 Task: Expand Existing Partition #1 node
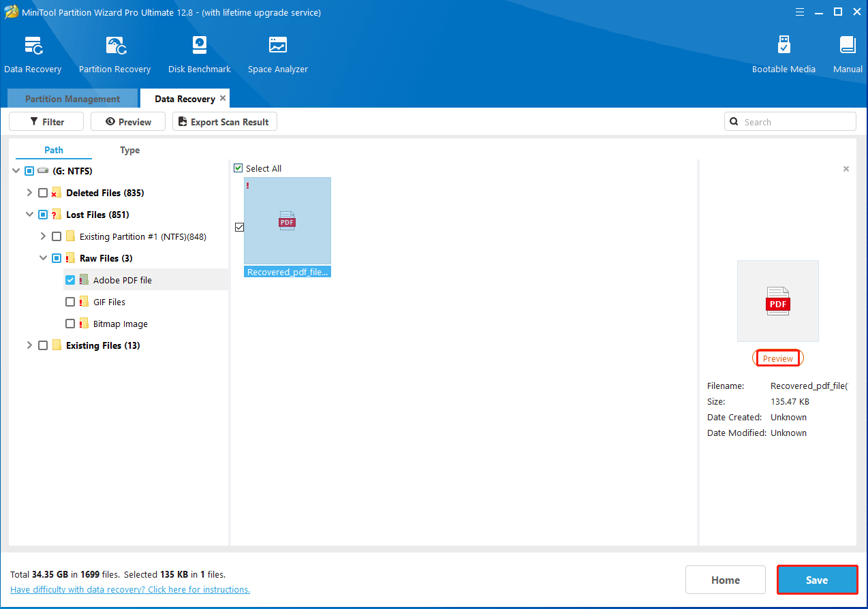[x=43, y=236]
